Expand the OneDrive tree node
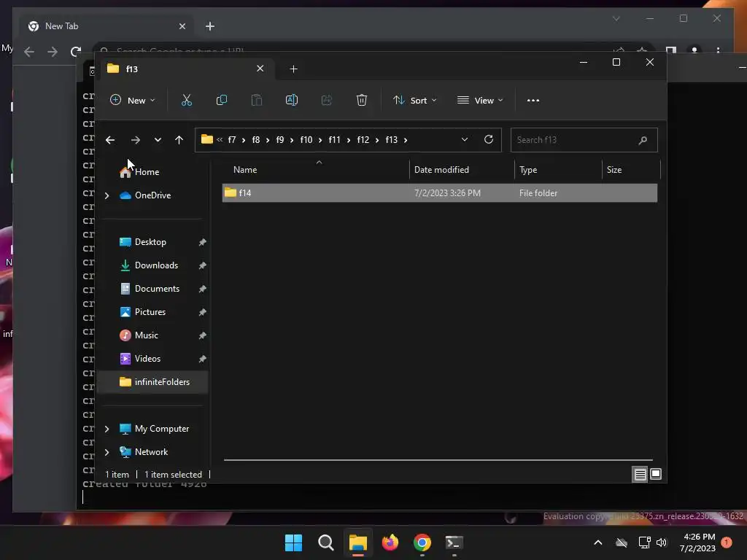The image size is (747, 560). point(107,195)
